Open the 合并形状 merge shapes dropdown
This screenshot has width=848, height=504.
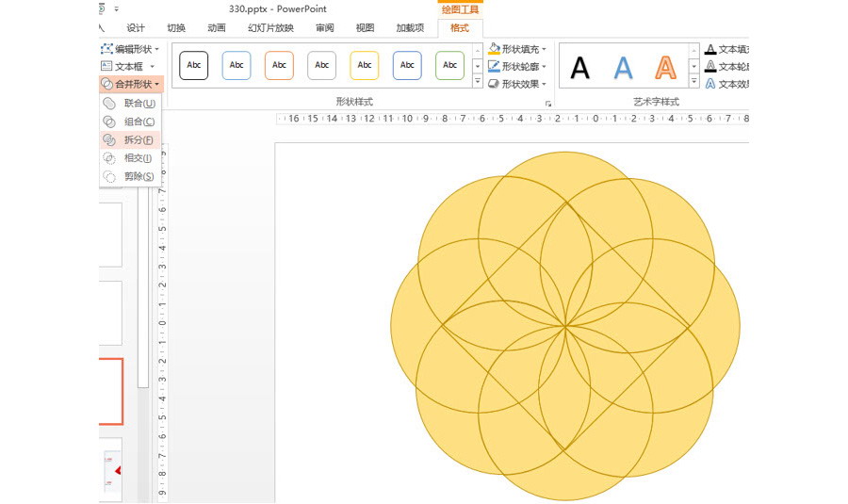tap(131, 84)
